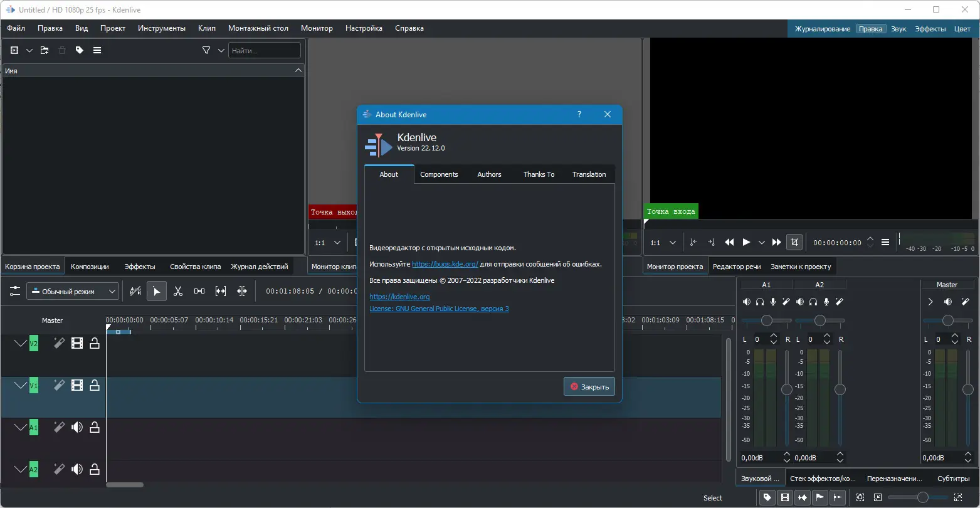Click A1 mixer headphones solo icon

point(760,302)
